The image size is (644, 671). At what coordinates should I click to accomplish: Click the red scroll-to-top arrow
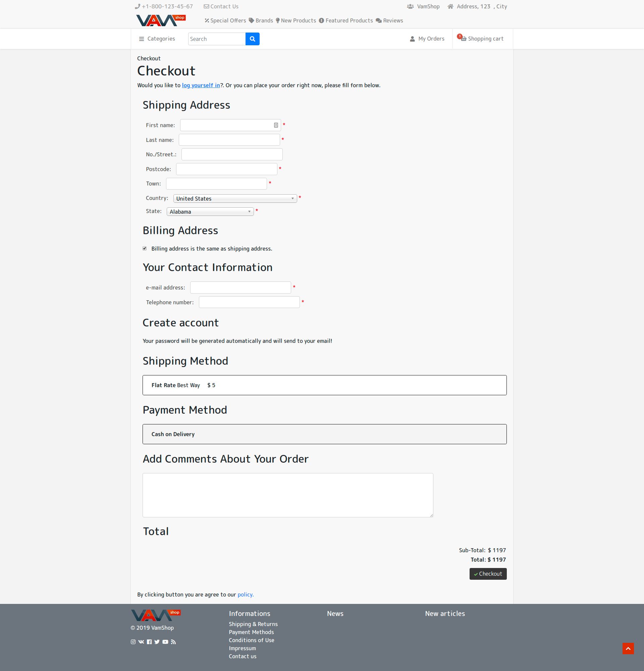coord(628,649)
